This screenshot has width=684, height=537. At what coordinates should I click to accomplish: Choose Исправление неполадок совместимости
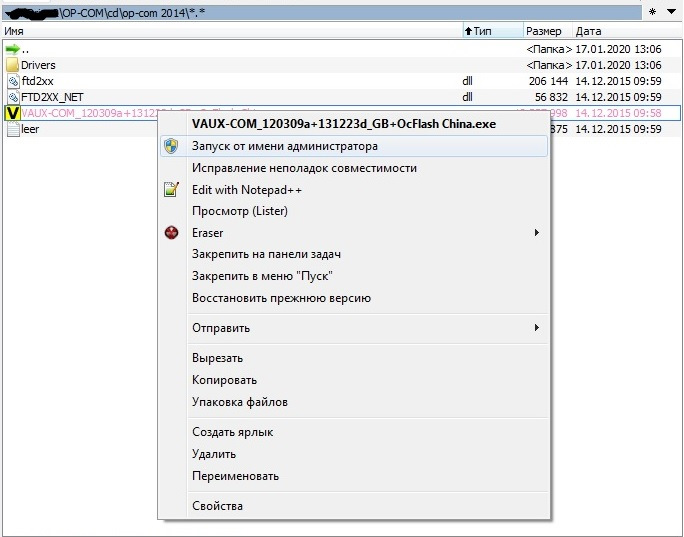coord(354,168)
